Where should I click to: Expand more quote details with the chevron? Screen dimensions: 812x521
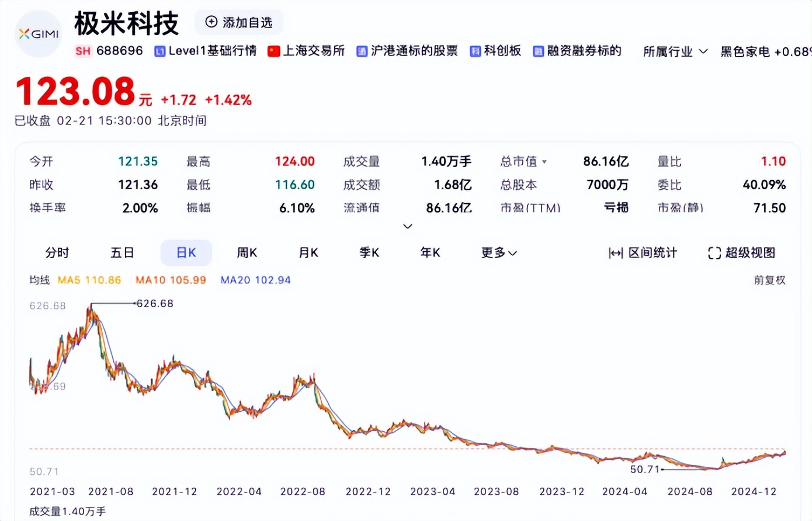pyautogui.click(x=408, y=226)
